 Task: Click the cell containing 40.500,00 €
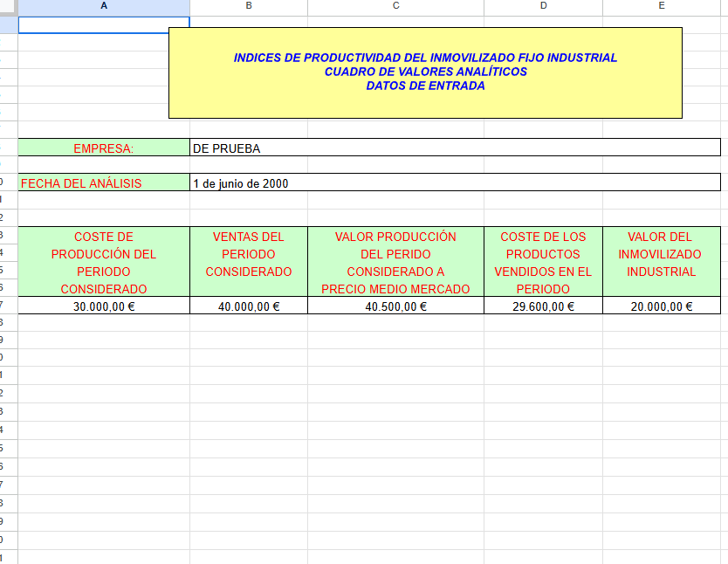coord(395,306)
